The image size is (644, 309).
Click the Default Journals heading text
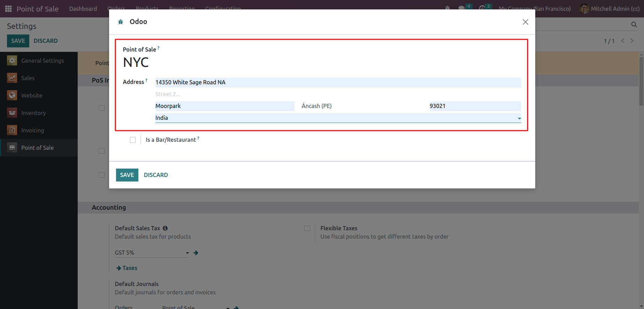pyautogui.click(x=137, y=284)
